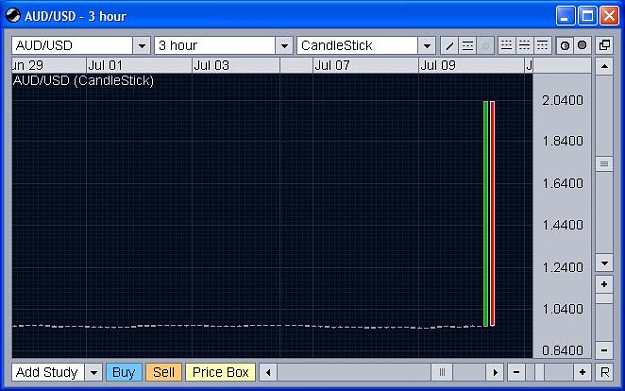Image resolution: width=625 pixels, height=391 pixels.
Task: Toggle the filled circle display mode
Action: point(582,46)
